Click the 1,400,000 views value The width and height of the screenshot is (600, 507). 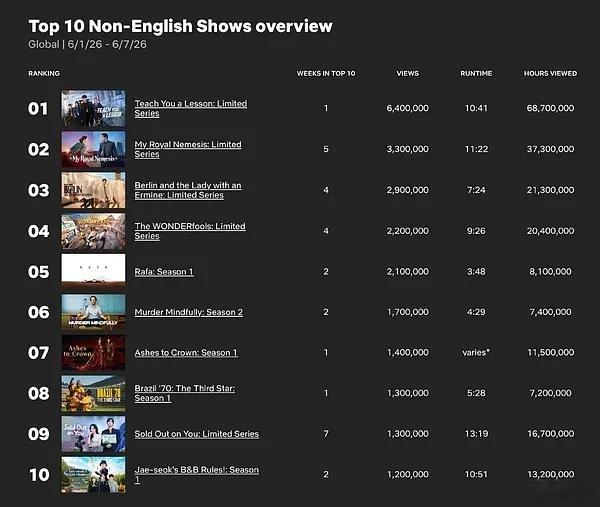pos(408,353)
